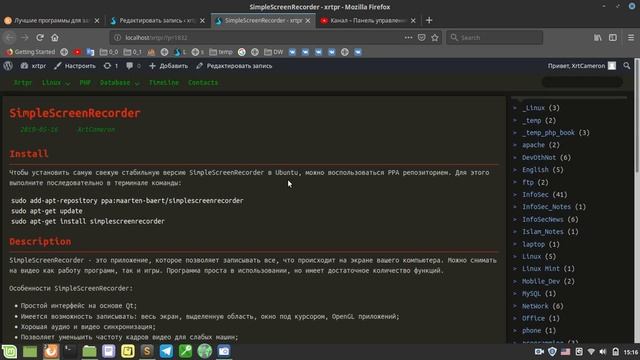Screen dimensions: 640x360
Task: Reload the current page
Action: [x=40, y=38]
